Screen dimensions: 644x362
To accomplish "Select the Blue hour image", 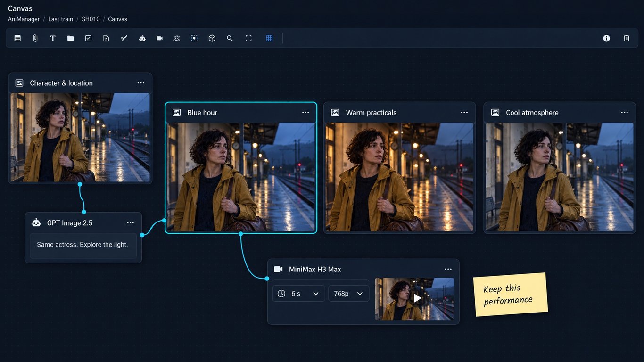I will pyautogui.click(x=241, y=177).
